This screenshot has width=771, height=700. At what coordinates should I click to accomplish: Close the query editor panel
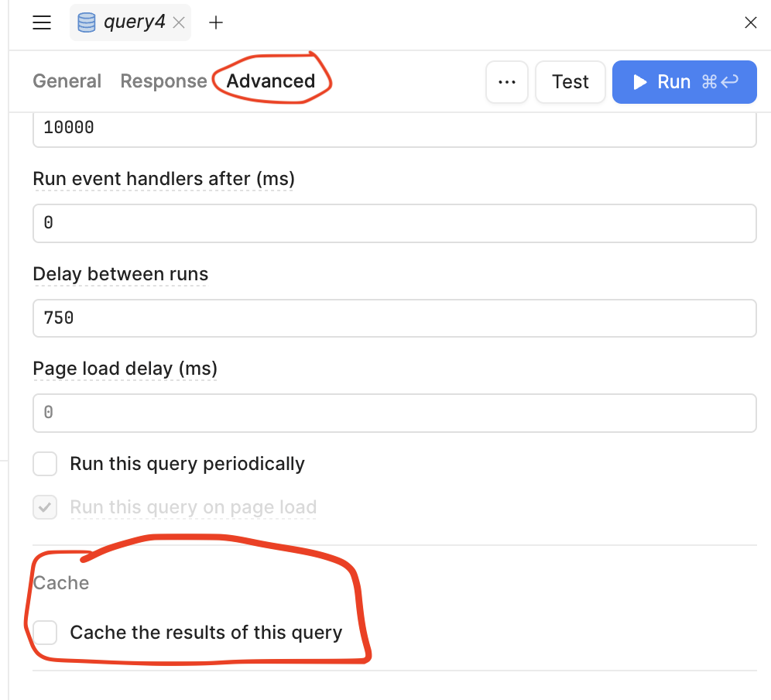coord(750,23)
